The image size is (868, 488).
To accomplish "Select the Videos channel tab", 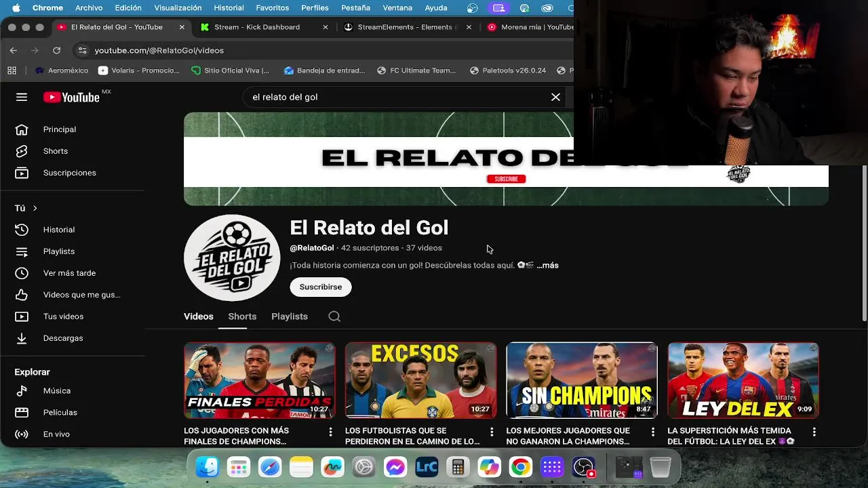I will [x=199, y=317].
